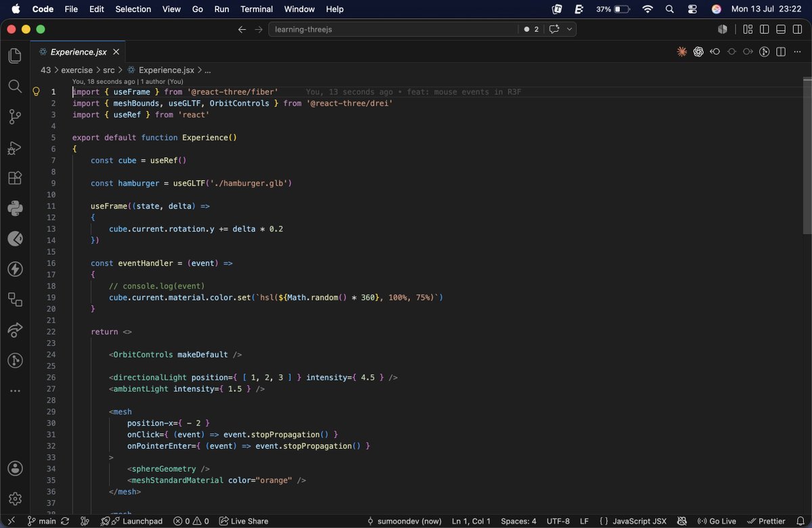Image resolution: width=812 pixels, height=528 pixels.
Task: Open the Accounts menu icon
Action: (15, 468)
